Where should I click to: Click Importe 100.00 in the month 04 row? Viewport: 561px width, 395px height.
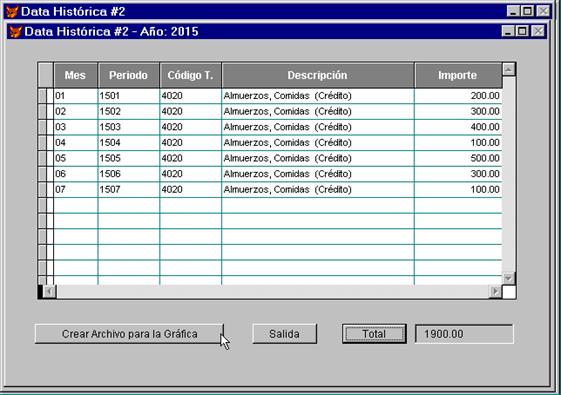tap(458, 143)
